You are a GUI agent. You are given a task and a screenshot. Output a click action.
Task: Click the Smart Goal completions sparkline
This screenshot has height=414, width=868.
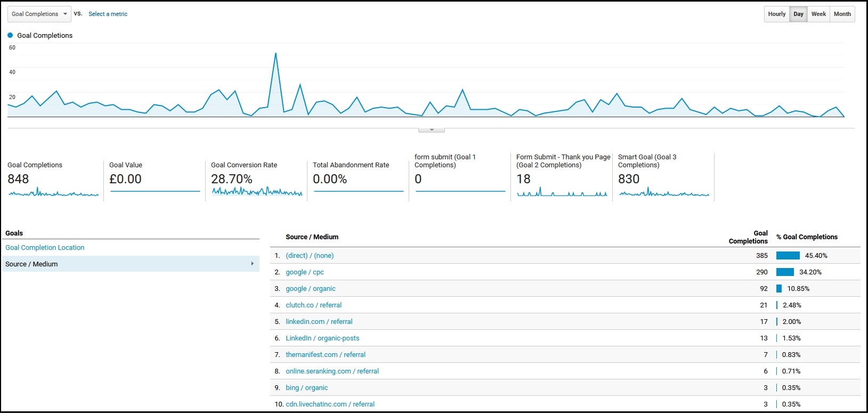click(x=663, y=193)
